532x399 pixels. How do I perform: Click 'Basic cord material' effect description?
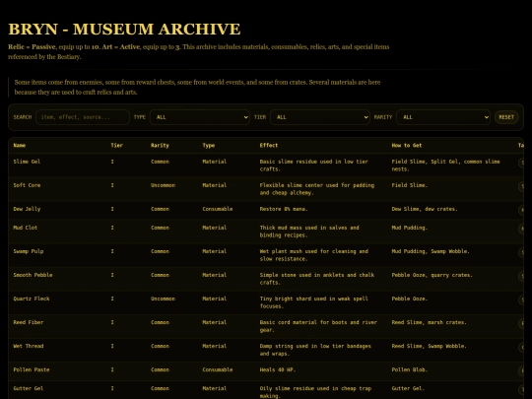318,326
